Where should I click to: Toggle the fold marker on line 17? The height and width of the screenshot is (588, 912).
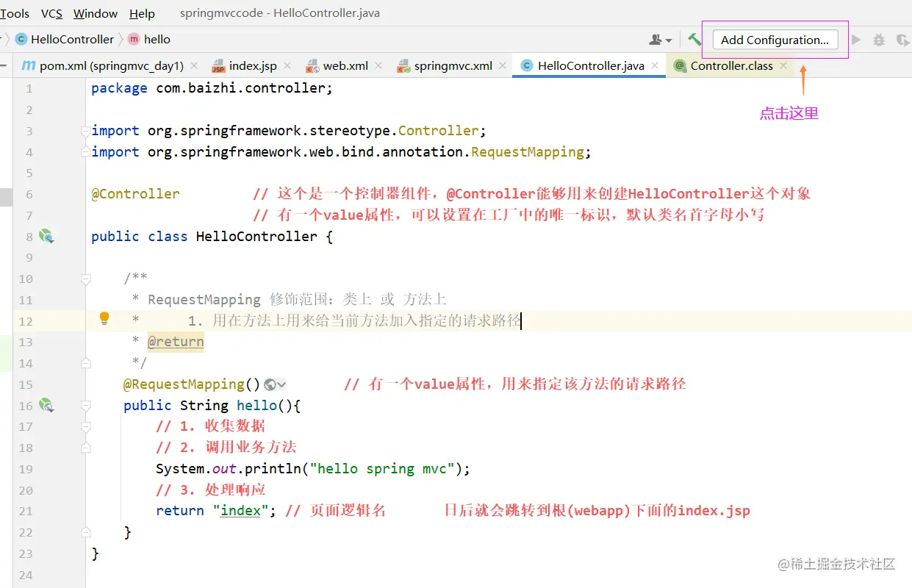86,426
